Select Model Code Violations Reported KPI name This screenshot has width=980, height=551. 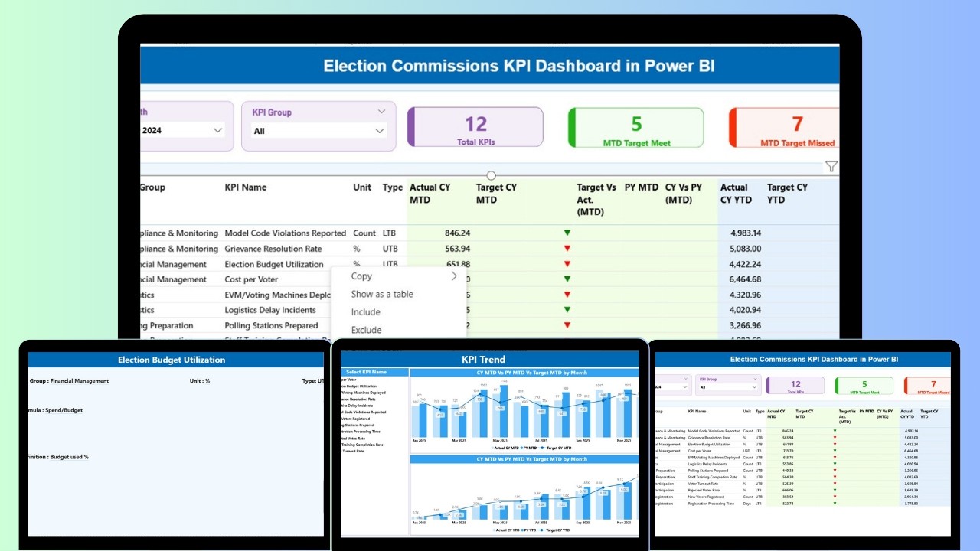(286, 233)
